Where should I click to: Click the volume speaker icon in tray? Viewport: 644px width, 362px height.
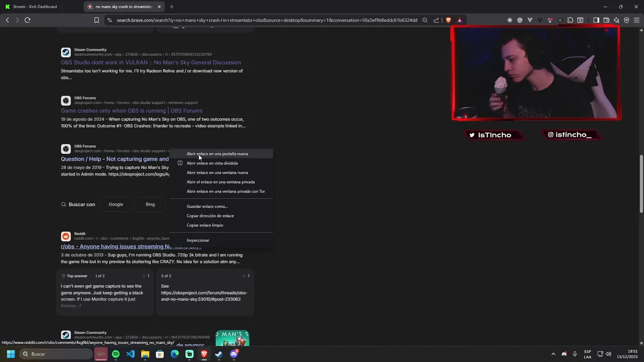click(x=609, y=354)
